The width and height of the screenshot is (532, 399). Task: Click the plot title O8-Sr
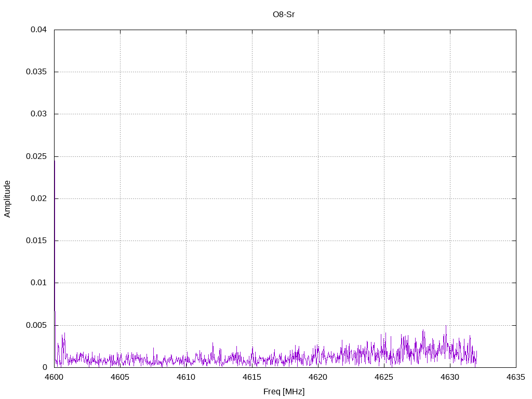pyautogui.click(x=284, y=15)
